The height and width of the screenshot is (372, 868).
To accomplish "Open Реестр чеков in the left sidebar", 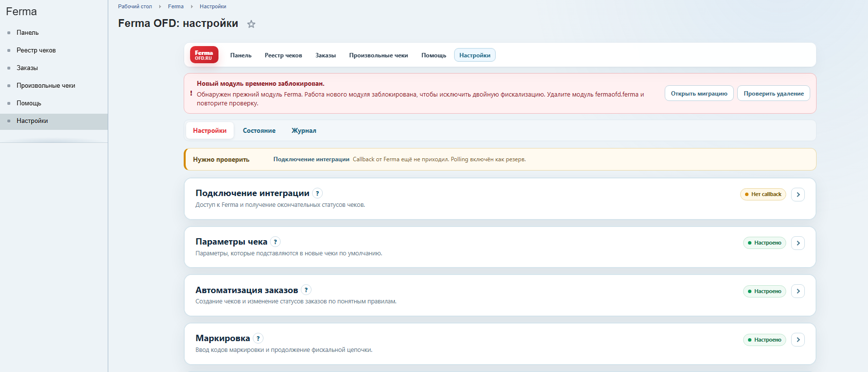I will pos(36,50).
